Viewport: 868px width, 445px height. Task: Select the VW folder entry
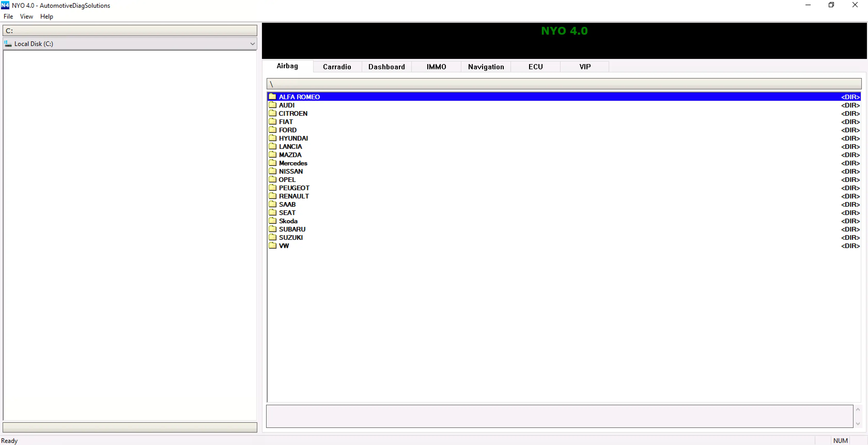point(284,246)
